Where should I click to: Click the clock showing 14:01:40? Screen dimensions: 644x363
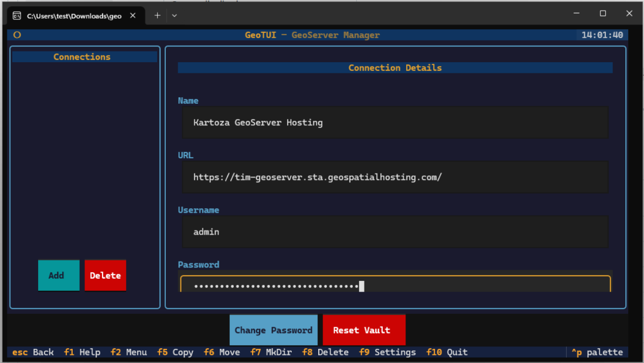(602, 35)
